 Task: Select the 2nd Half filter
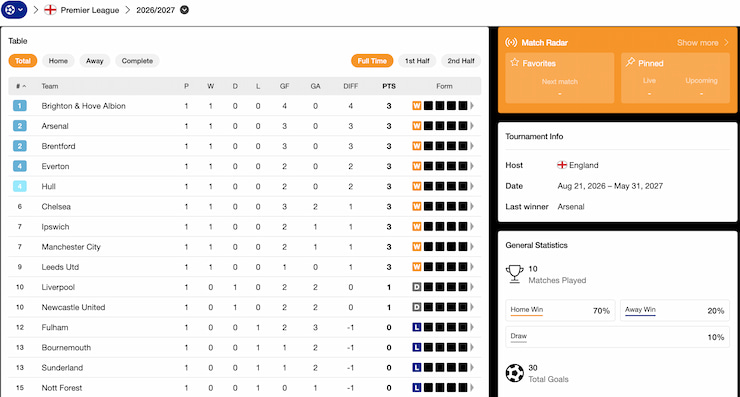pos(461,61)
